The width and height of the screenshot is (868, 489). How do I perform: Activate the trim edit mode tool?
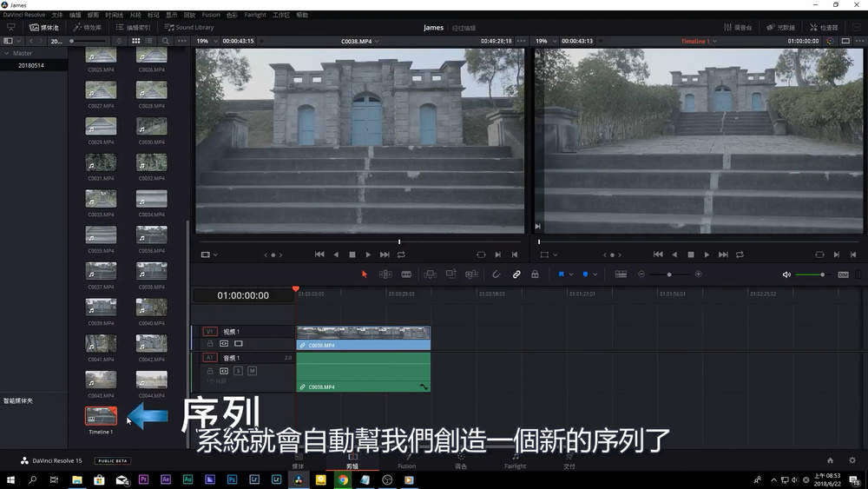tap(386, 274)
